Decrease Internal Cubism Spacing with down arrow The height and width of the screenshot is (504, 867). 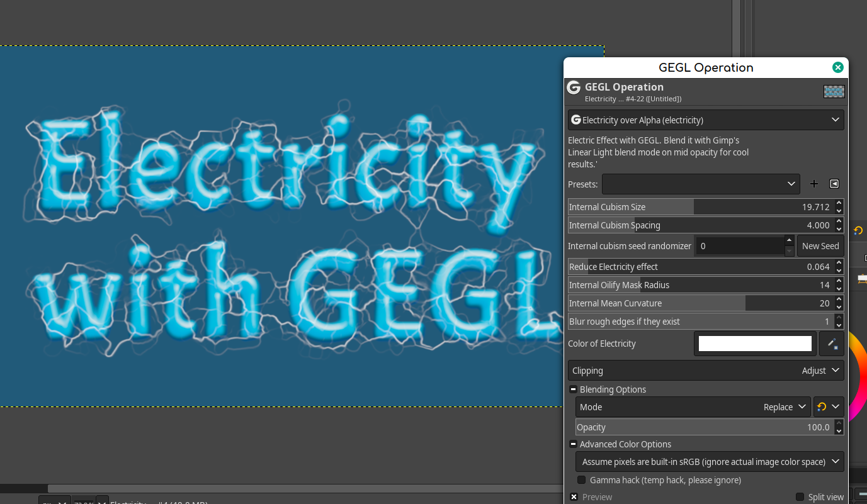click(x=839, y=229)
